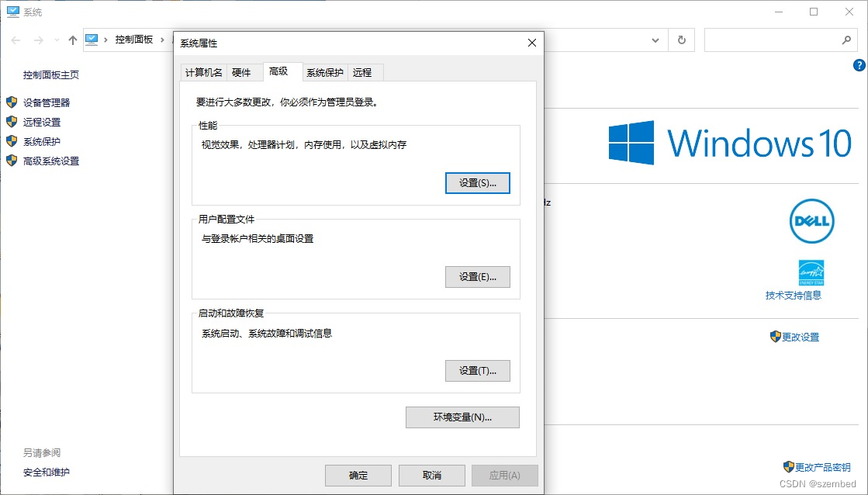Viewport: 868px width, 495px height.
Task: Click computer icon in address bar
Action: click(92, 40)
